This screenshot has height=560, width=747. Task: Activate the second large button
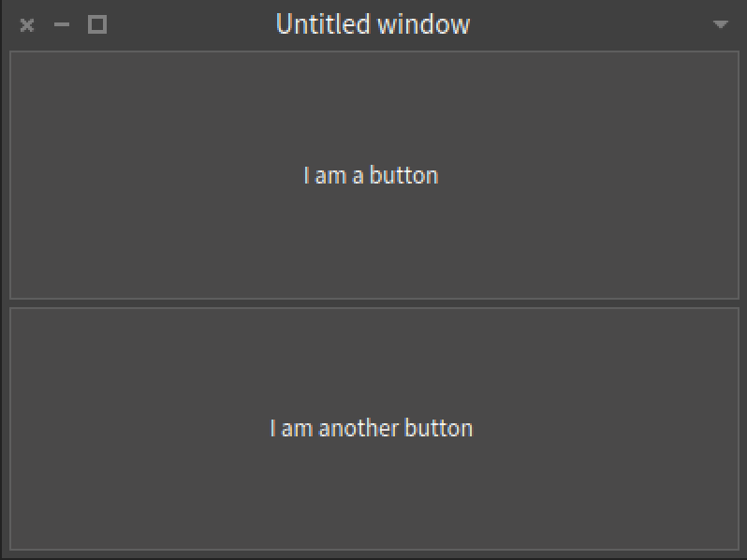click(373, 428)
